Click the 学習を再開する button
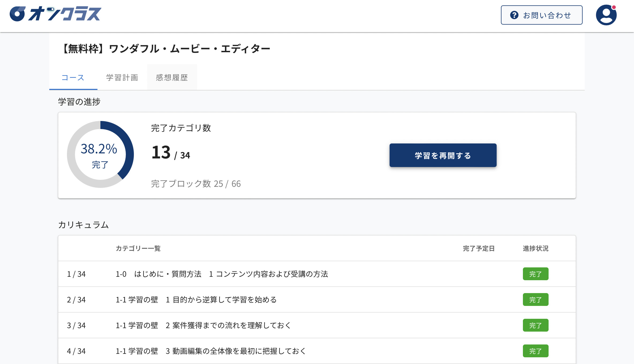Screen dimensions: 634x364 click(443, 155)
